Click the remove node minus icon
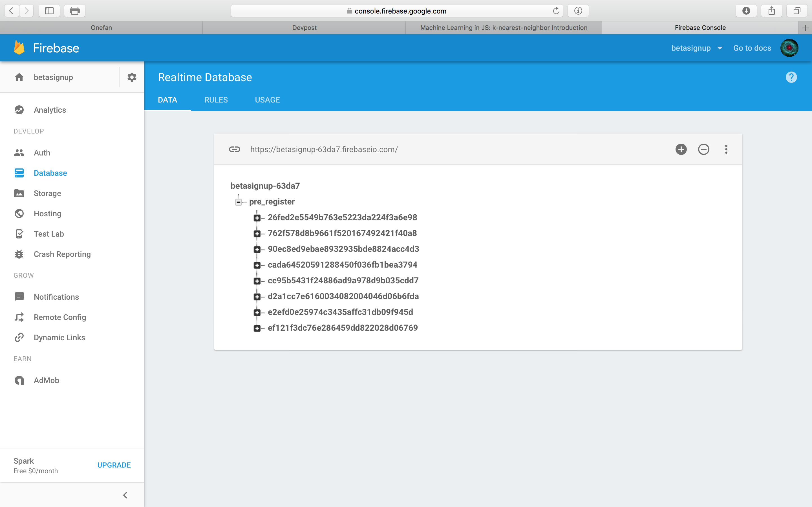Screen dimensions: 812x507 point(703,149)
